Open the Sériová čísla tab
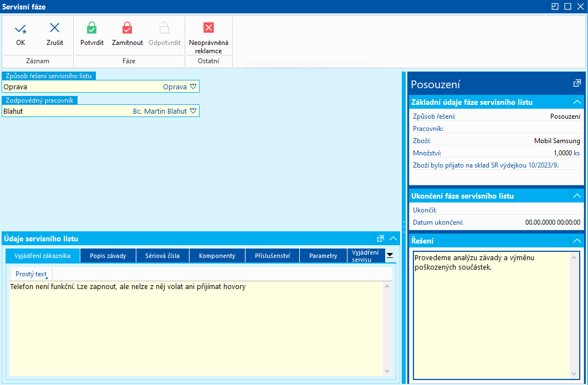The width and height of the screenshot is (588, 385). [x=162, y=256]
